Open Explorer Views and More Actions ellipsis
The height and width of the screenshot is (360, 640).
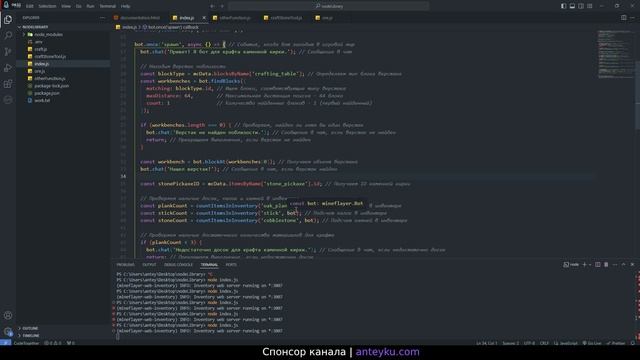[102, 18]
